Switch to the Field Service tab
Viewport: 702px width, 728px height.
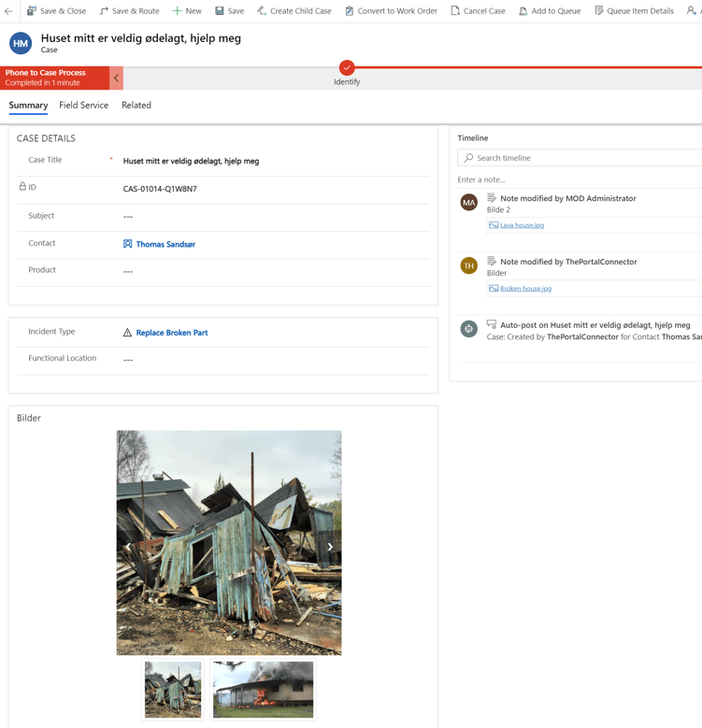pyautogui.click(x=83, y=106)
